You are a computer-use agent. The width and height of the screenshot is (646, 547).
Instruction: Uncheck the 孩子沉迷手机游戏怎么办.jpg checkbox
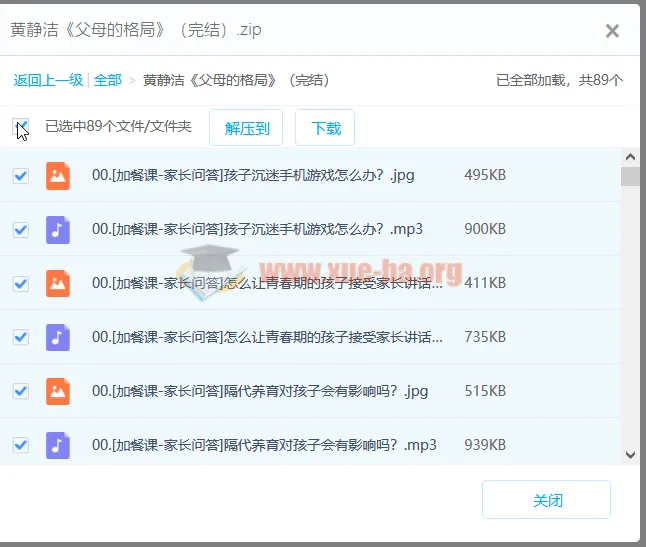pos(20,176)
